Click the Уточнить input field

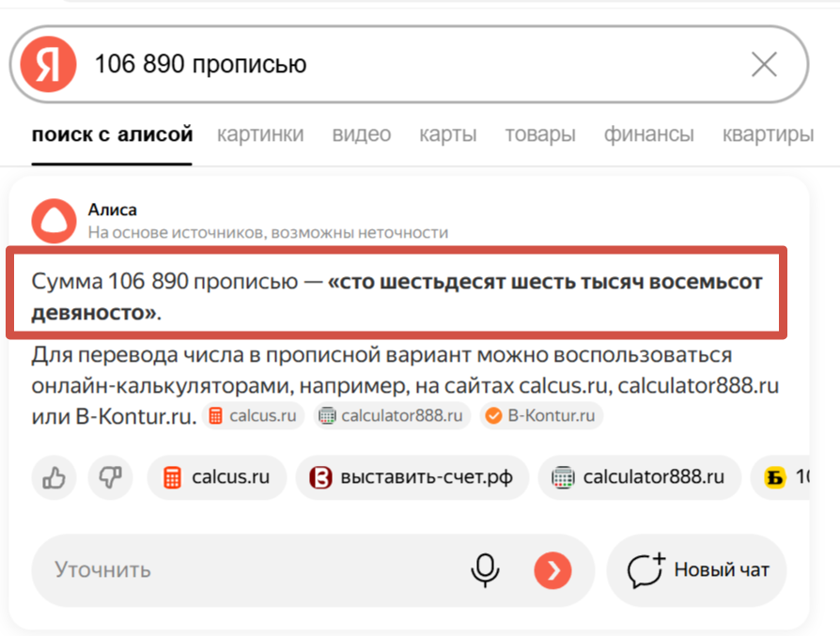pos(244,569)
